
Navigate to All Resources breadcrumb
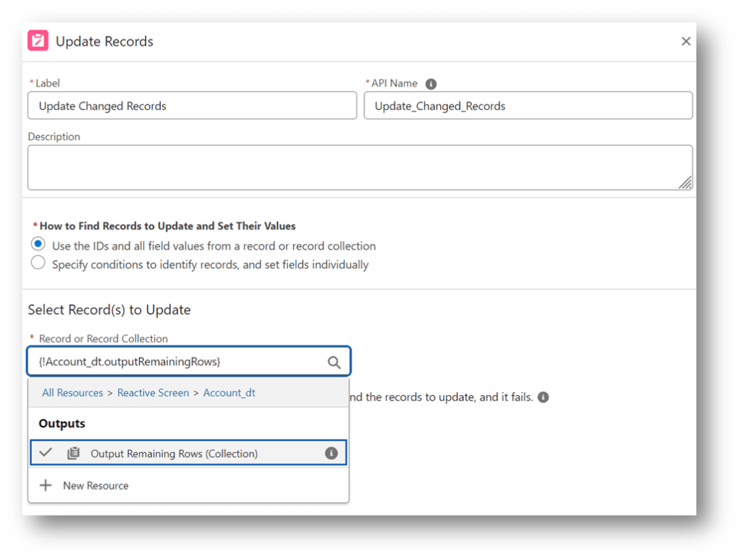point(72,393)
